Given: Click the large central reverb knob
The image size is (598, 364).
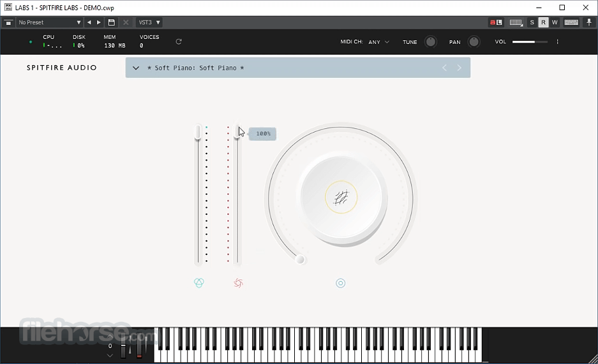Looking at the screenshot, I should tap(341, 198).
